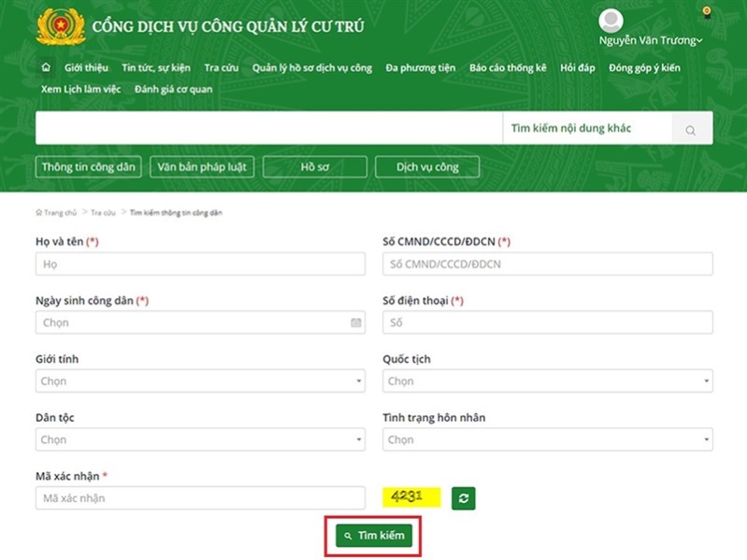
Task: Open the Tra cứu menu
Action: [221, 68]
